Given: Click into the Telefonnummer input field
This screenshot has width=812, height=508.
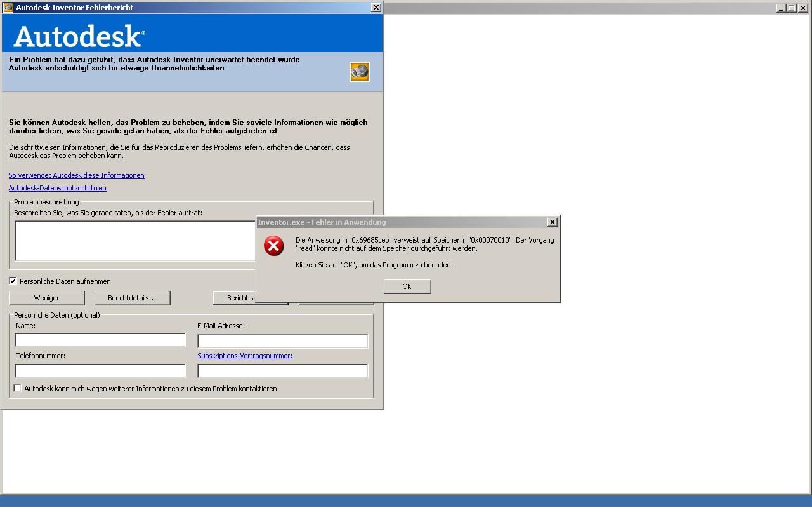Looking at the screenshot, I should click(100, 371).
